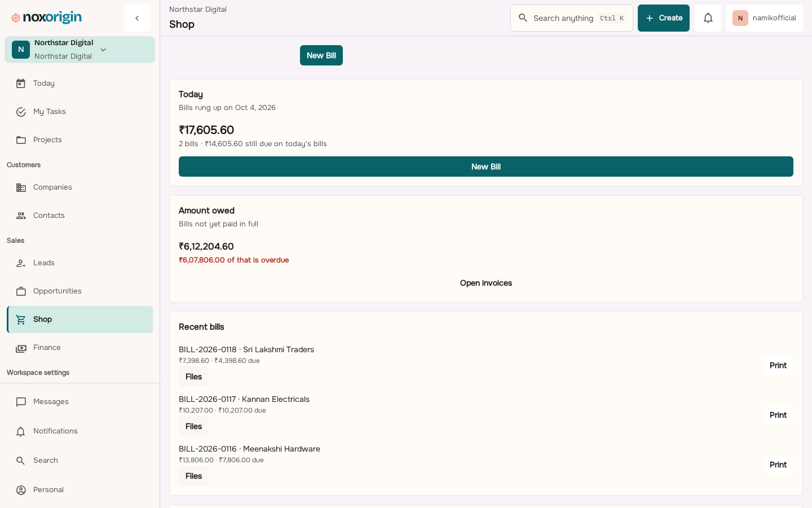
Task: Click the ₹17,605.60 today total
Action: click(206, 130)
